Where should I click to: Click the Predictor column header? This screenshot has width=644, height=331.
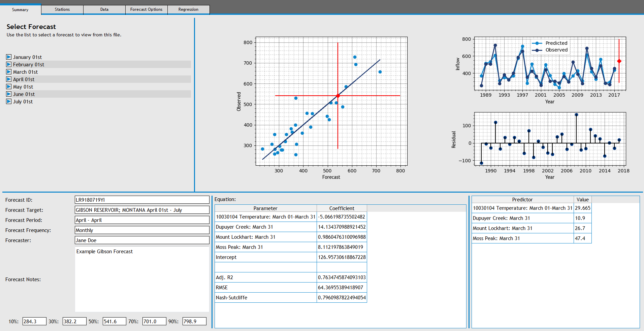pyautogui.click(x=522, y=199)
